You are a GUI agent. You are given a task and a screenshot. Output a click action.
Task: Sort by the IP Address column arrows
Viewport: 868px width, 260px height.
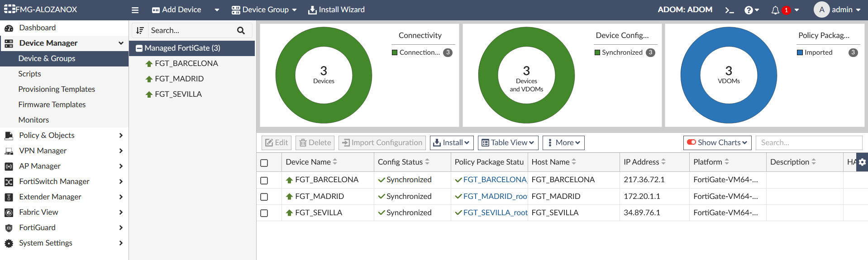tap(663, 161)
